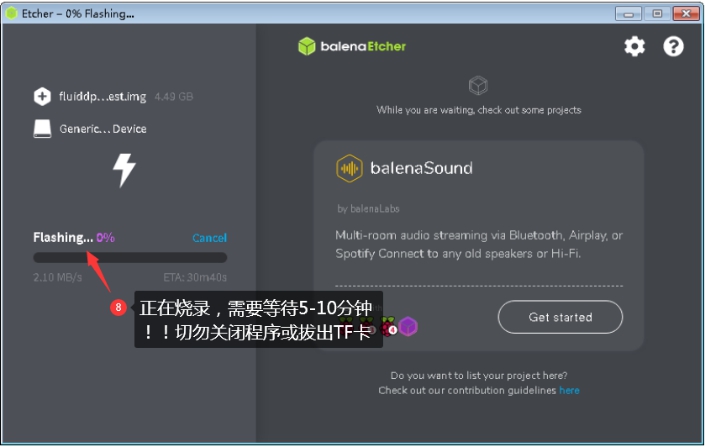Viewport: 705px width, 447px height.
Task: Cancel the flashing process
Action: click(x=210, y=238)
